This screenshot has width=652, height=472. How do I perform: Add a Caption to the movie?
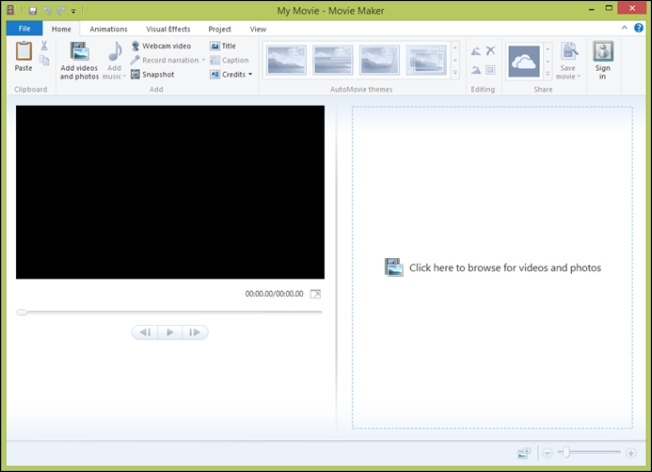click(x=229, y=60)
